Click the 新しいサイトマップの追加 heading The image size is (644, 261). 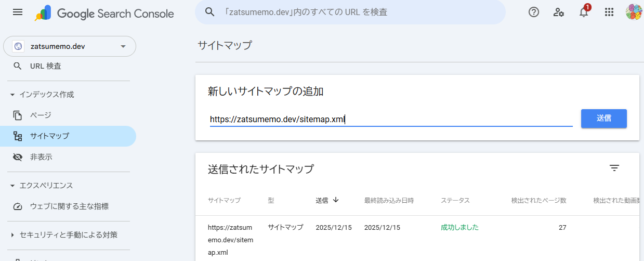pos(266,92)
